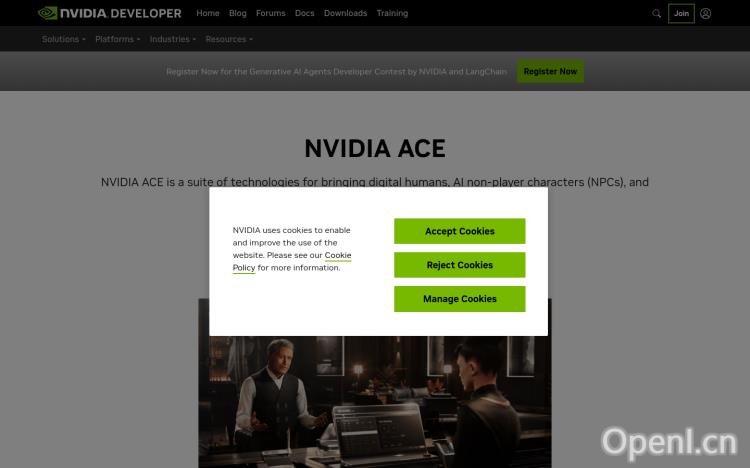
Task: Click the green Register Now button
Action: point(550,71)
